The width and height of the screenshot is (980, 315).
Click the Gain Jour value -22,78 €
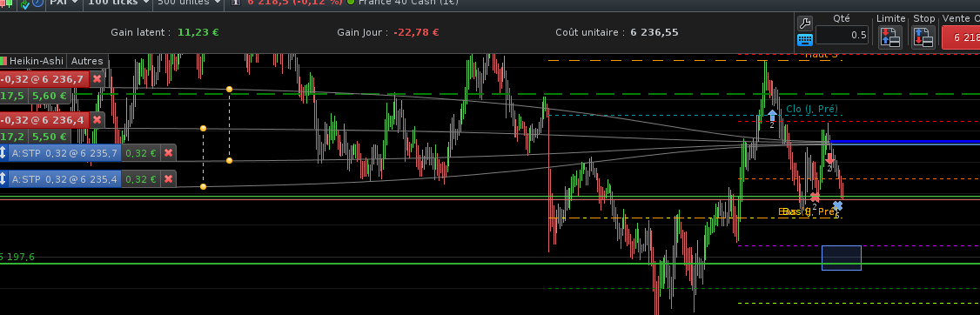(416, 32)
